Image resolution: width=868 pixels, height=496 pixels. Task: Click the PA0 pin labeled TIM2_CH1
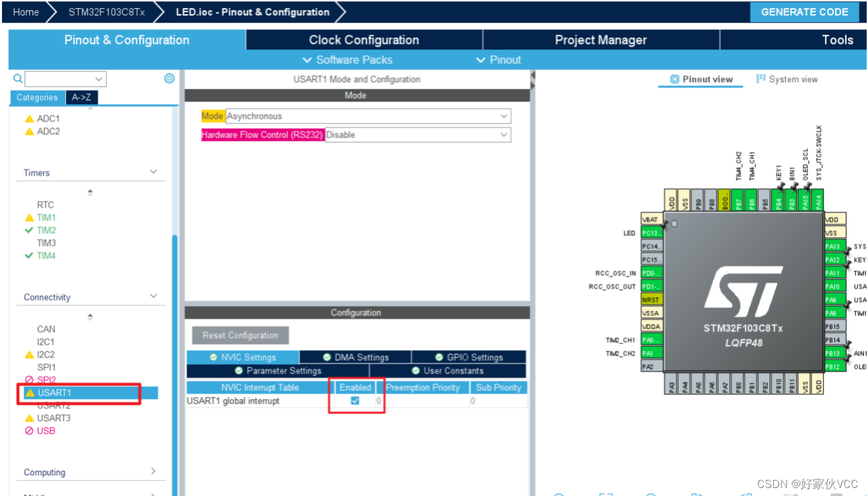click(x=651, y=340)
